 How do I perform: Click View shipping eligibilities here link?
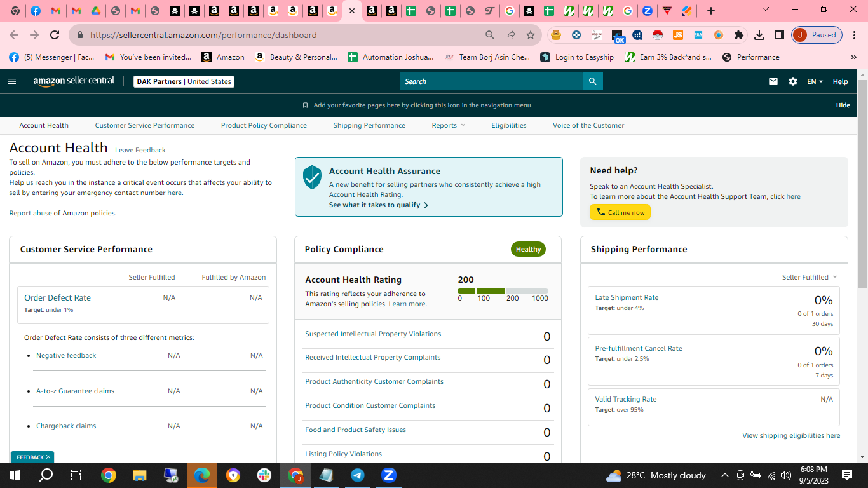point(791,435)
